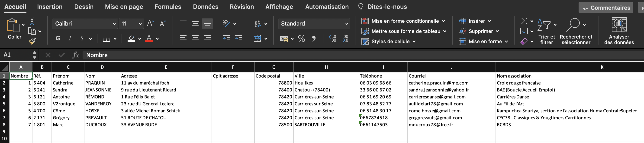Decrease font size with small A
644x143 pixels.
163,23
